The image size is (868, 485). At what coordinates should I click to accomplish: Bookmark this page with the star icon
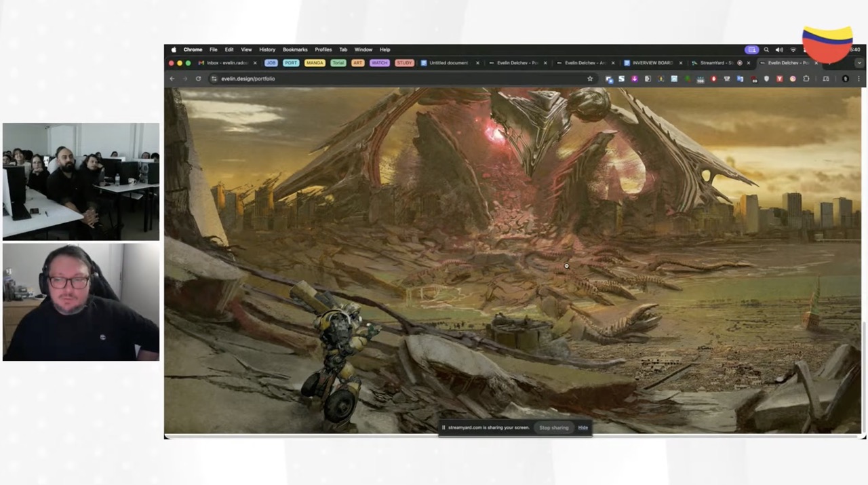pos(590,79)
